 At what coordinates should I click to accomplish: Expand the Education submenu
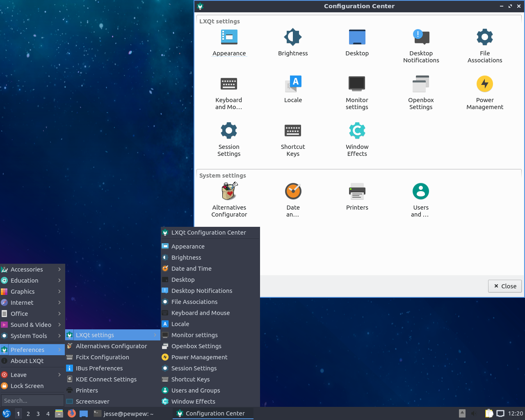tap(32, 281)
